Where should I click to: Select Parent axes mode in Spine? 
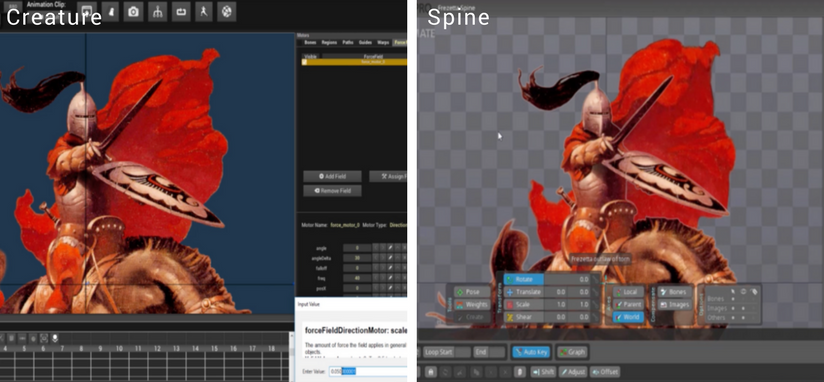(628, 305)
